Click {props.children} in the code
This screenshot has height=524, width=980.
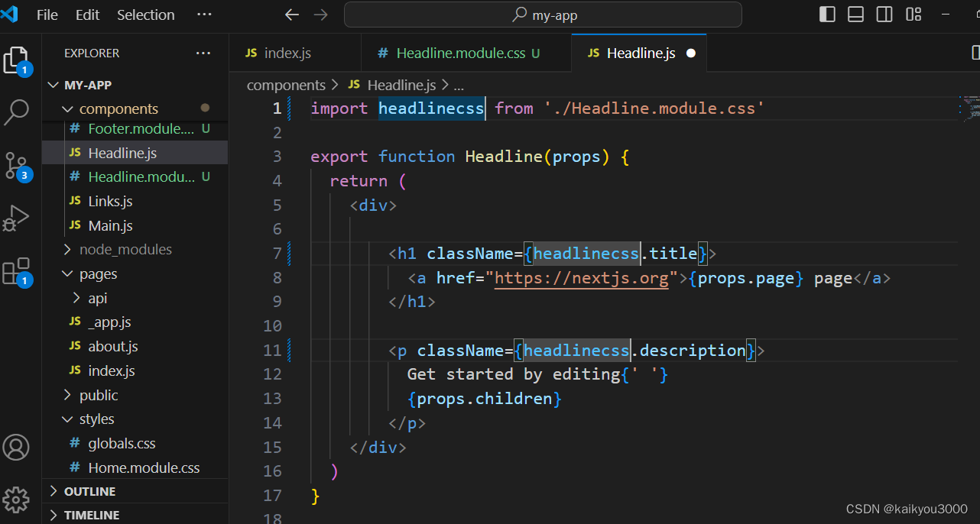coord(485,399)
